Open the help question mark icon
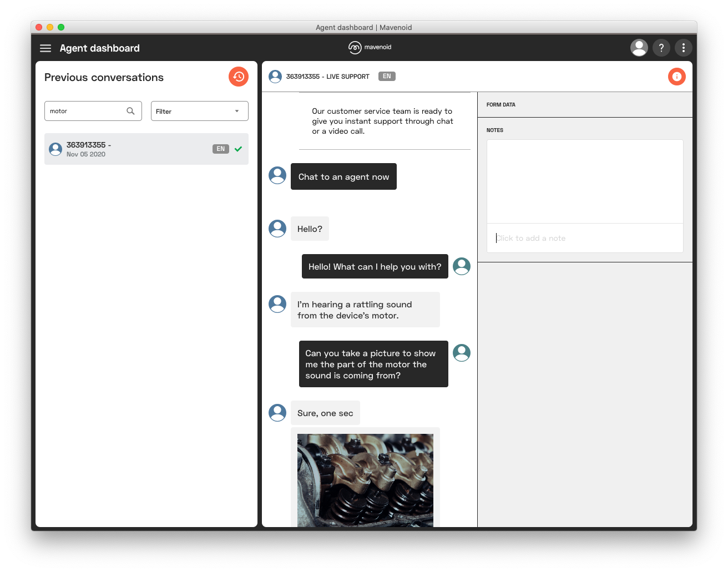 tap(661, 48)
